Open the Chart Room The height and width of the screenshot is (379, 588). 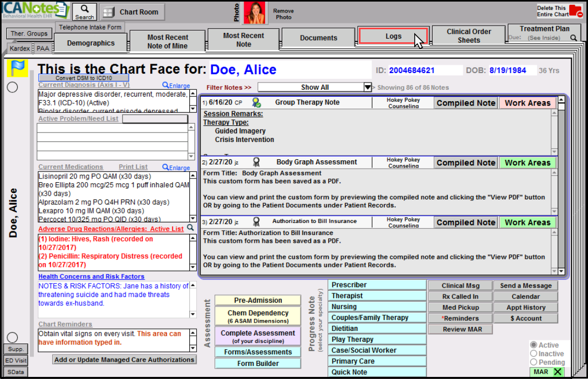(x=132, y=12)
